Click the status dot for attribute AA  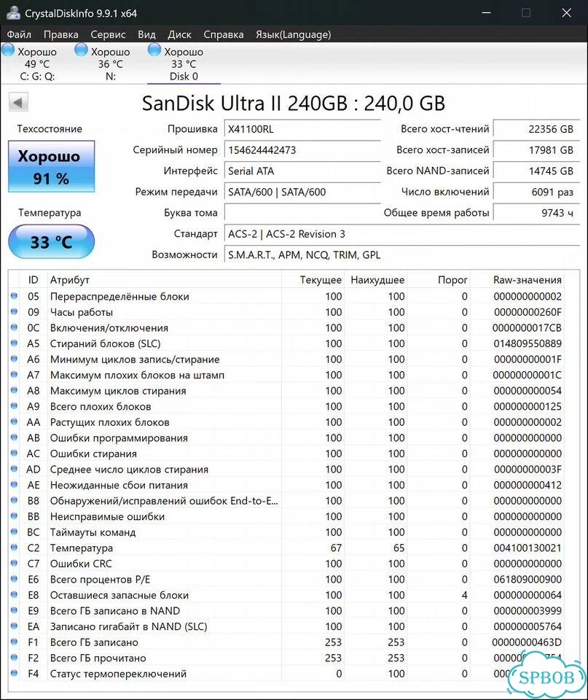click(x=14, y=421)
